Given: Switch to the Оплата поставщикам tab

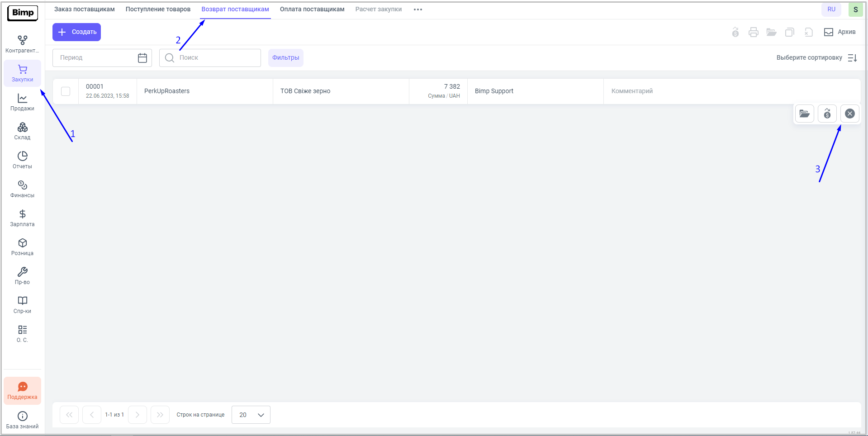Looking at the screenshot, I should click(x=312, y=9).
